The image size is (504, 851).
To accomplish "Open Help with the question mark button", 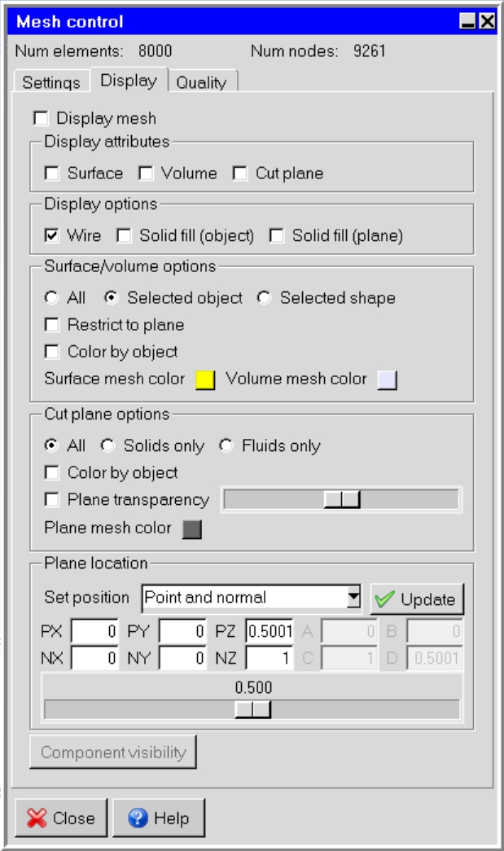I will coord(159,818).
